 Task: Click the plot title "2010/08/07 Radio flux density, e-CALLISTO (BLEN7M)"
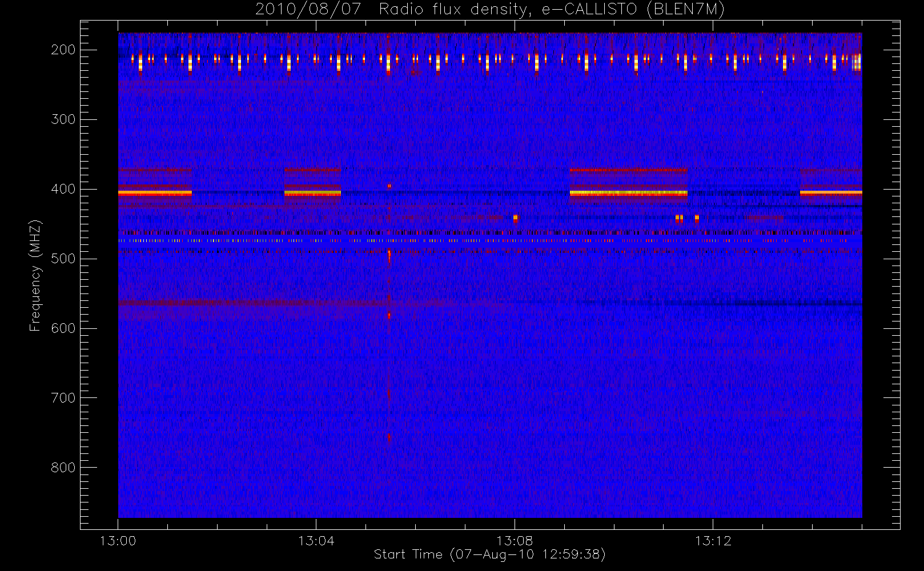[x=490, y=10]
